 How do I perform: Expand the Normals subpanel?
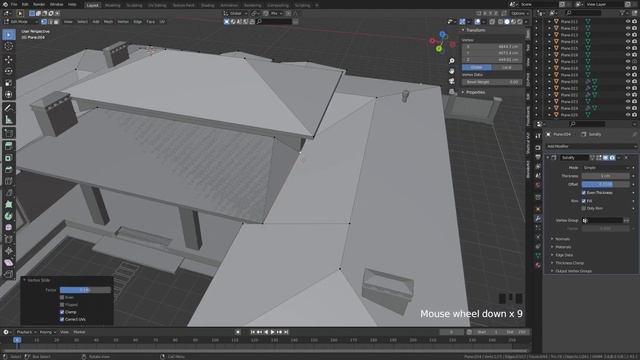562,239
